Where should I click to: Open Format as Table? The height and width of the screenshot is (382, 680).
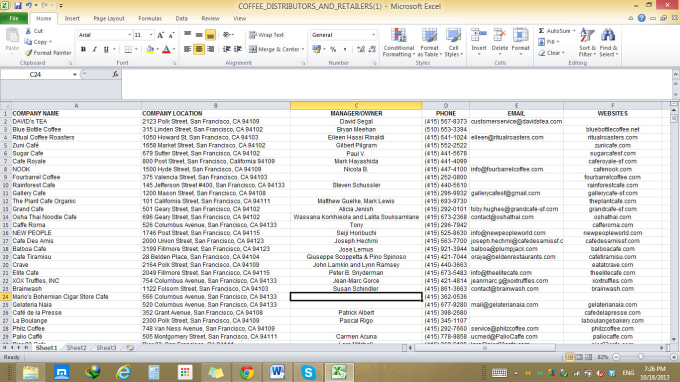click(x=429, y=42)
